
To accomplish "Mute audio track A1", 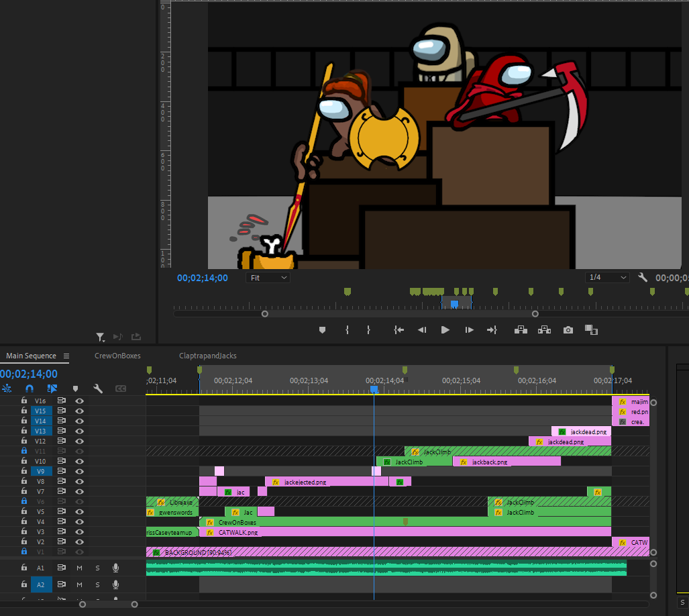I will click(x=80, y=568).
